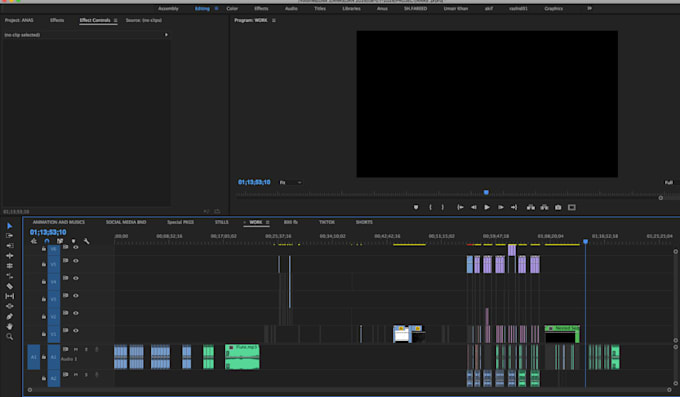This screenshot has width=680, height=397.
Task: Step back one frame
Action: [474, 207]
